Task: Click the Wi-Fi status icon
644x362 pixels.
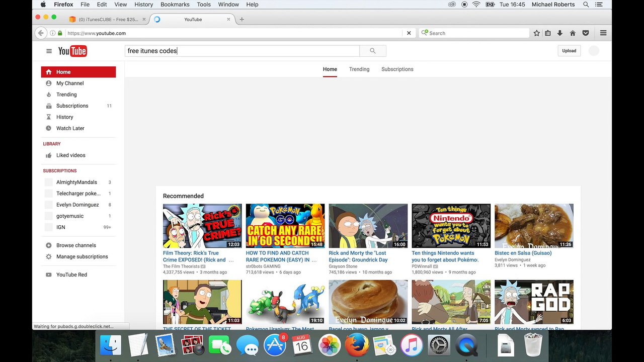Action: point(476,5)
